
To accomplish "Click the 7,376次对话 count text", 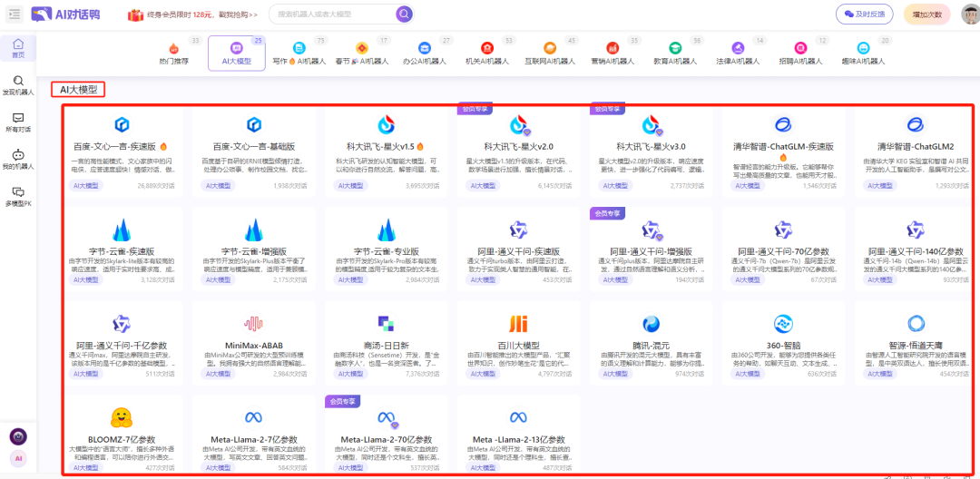I will coord(423,374).
